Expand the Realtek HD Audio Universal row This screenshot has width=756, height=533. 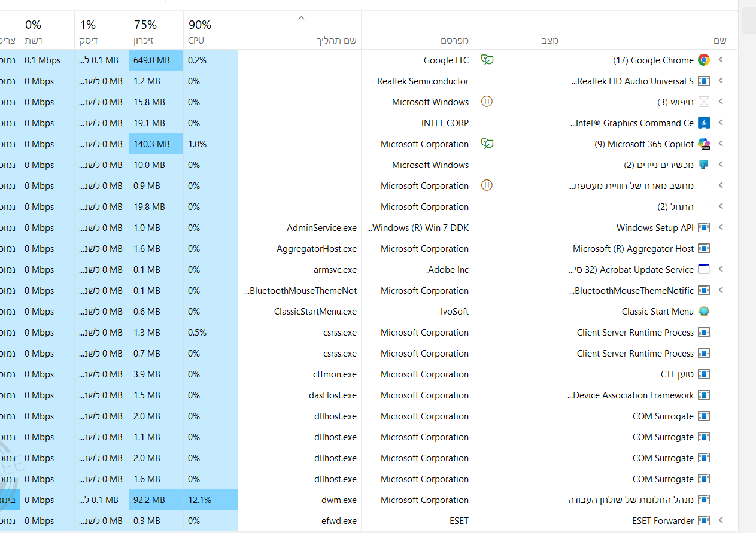pyautogui.click(x=721, y=81)
